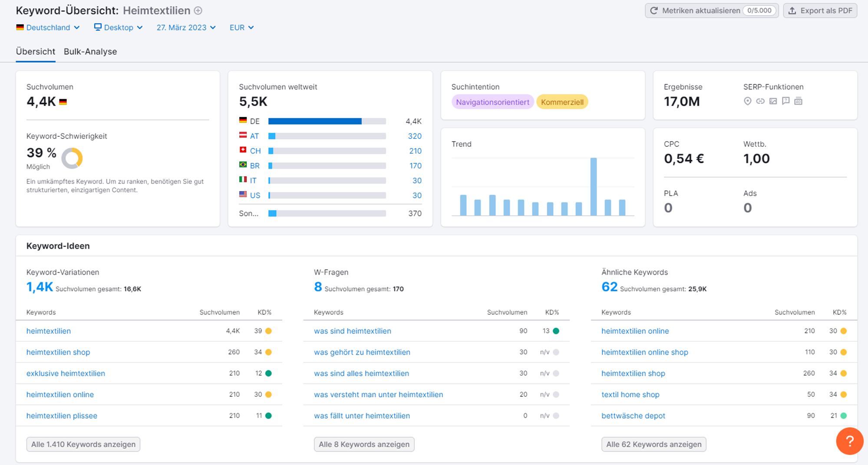Click the SERP location pin icon
Screen dimensions: 868x465
coord(747,101)
